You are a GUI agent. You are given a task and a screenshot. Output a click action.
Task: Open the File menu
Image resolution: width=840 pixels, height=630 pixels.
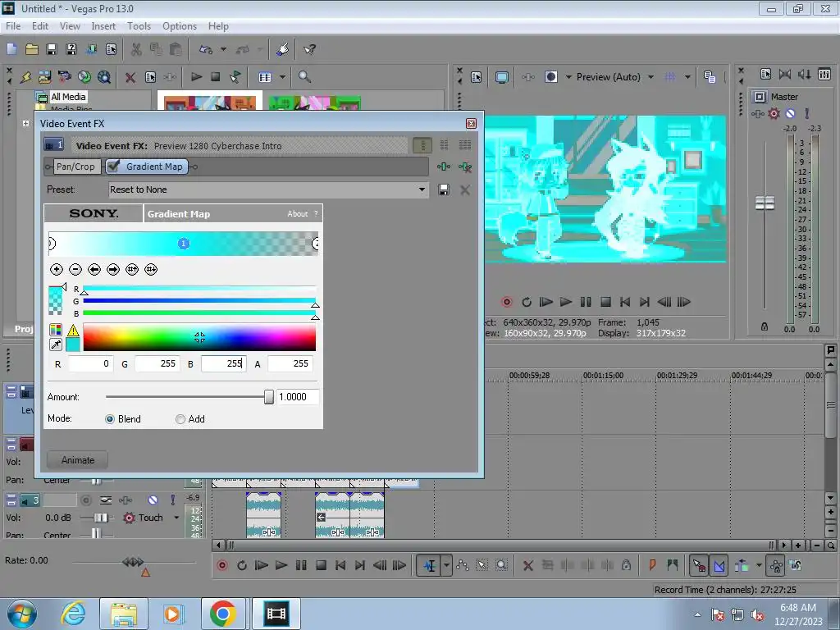tap(13, 26)
